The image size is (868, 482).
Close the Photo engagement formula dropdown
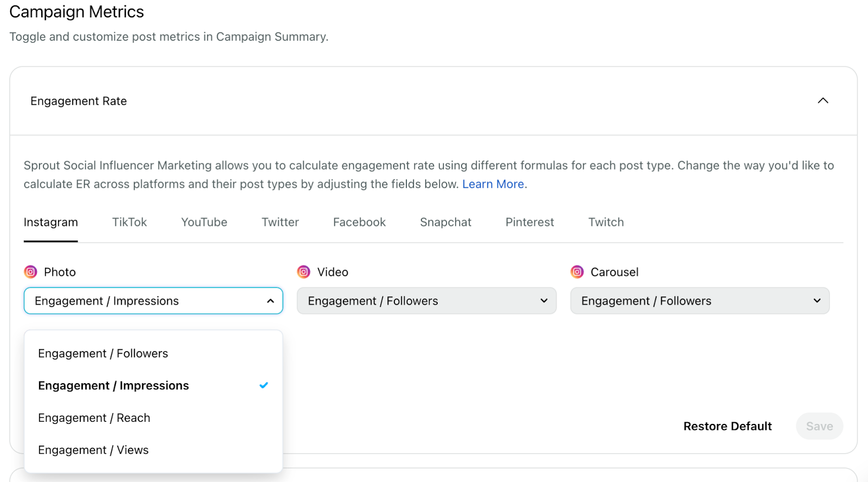coord(154,301)
